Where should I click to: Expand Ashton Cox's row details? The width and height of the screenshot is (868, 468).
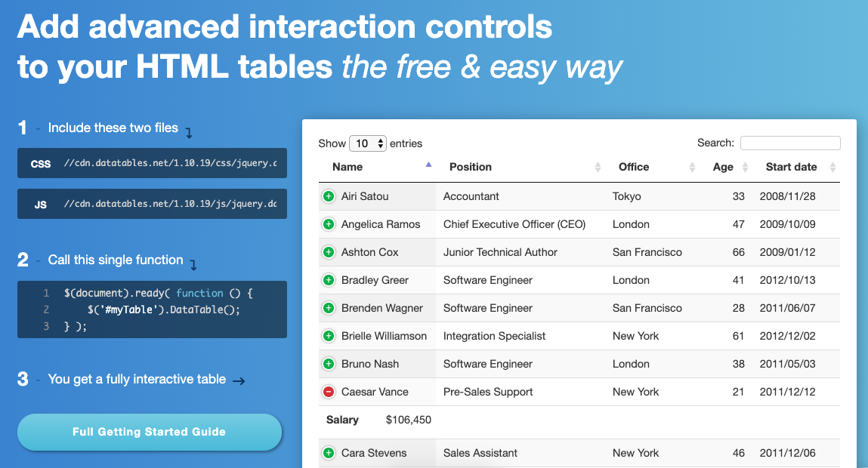329,251
